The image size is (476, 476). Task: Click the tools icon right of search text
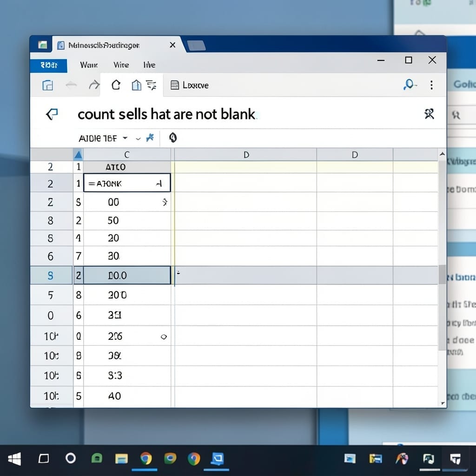point(429,114)
